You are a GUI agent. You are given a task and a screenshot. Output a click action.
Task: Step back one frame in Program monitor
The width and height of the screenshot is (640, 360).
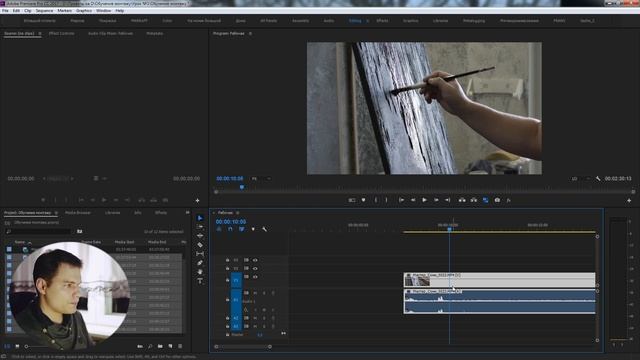point(413,200)
